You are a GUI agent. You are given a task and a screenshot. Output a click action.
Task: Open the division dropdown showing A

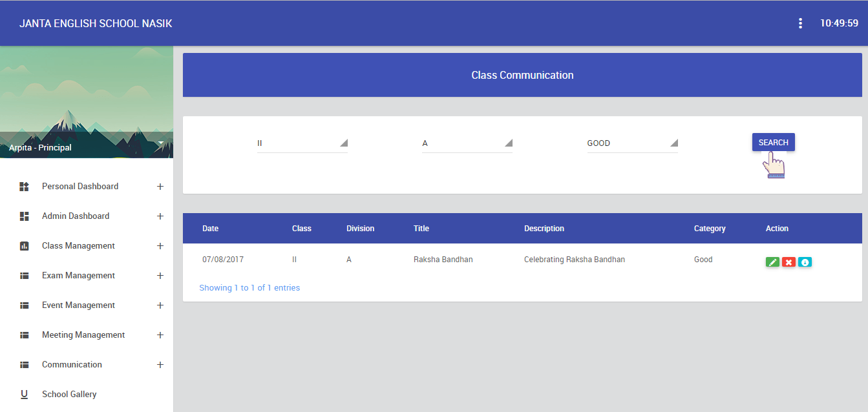(x=467, y=143)
